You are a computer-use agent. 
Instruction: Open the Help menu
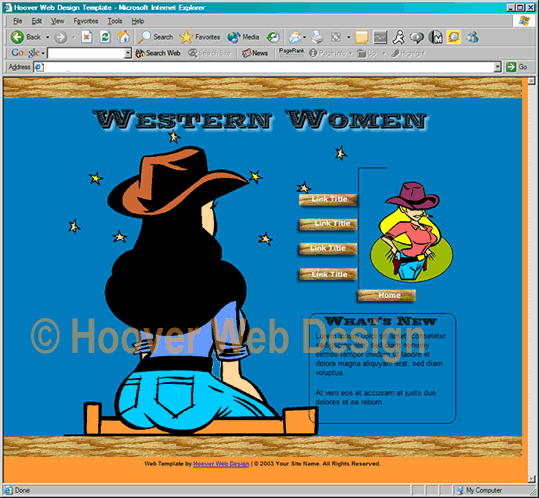click(138, 21)
